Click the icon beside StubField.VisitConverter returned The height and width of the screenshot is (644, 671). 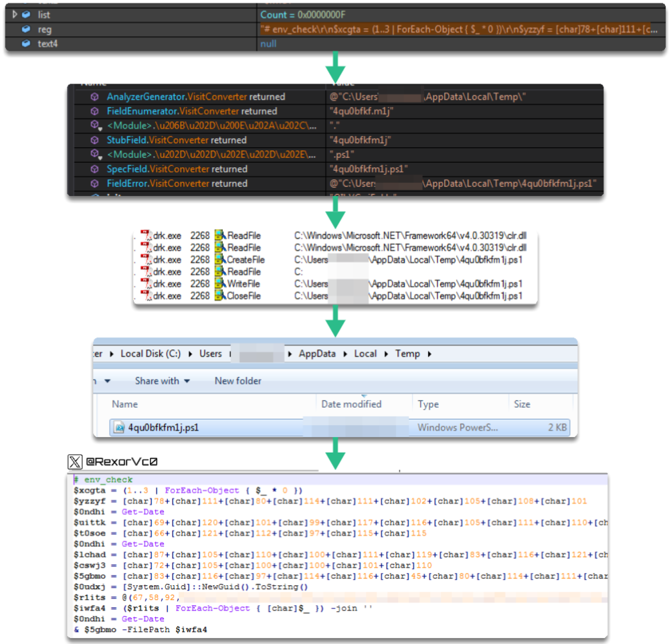tap(94, 140)
